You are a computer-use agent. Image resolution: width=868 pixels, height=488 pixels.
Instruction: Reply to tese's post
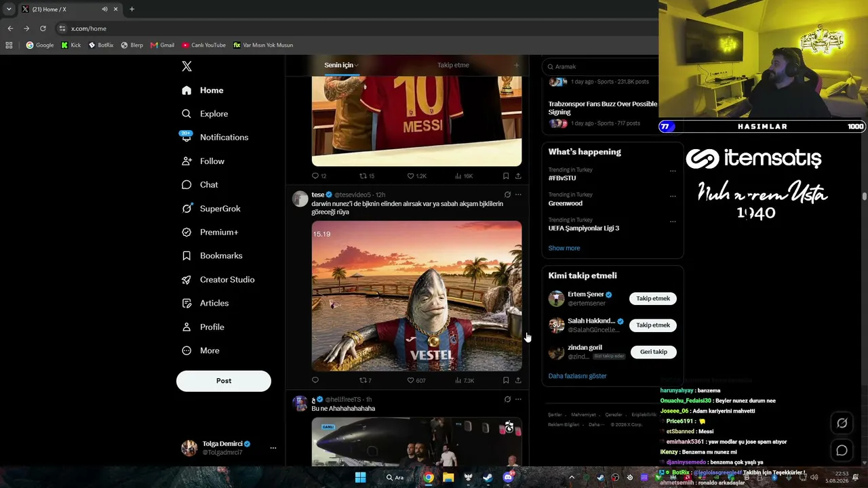click(315, 380)
